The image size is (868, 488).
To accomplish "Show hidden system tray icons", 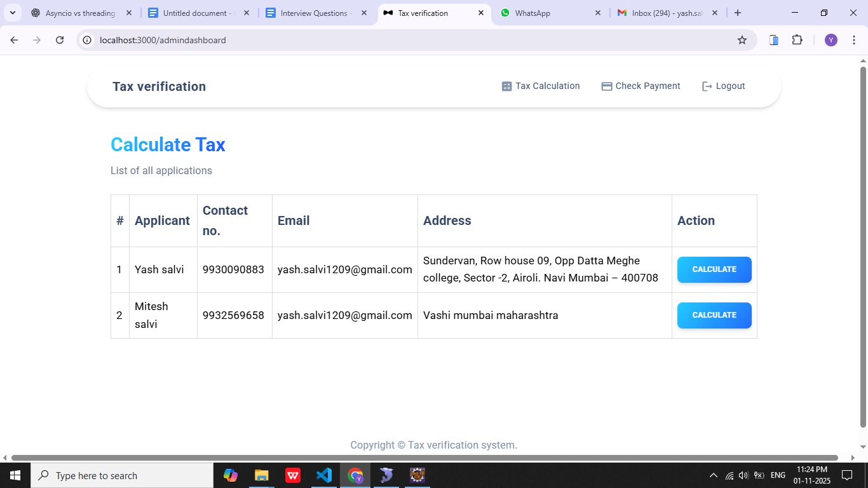I will [713, 475].
